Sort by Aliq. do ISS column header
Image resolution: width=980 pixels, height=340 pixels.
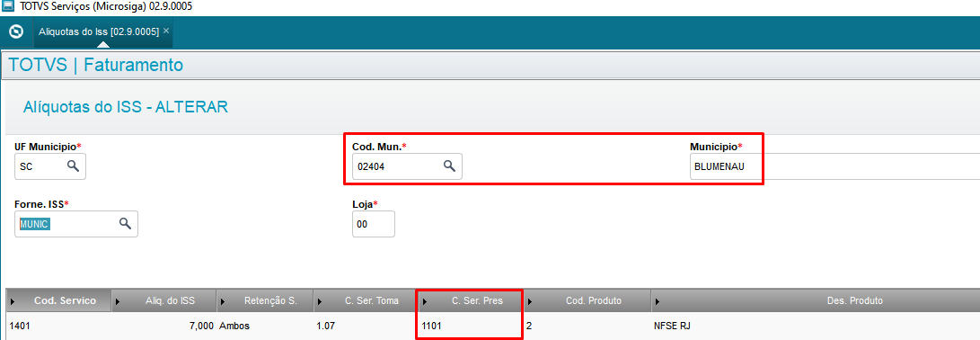[164, 301]
